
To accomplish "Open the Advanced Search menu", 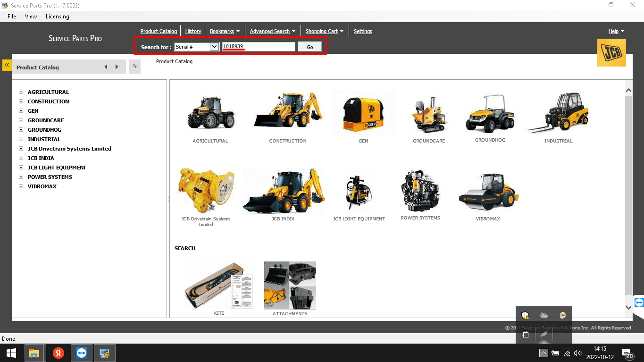I will coord(272,31).
